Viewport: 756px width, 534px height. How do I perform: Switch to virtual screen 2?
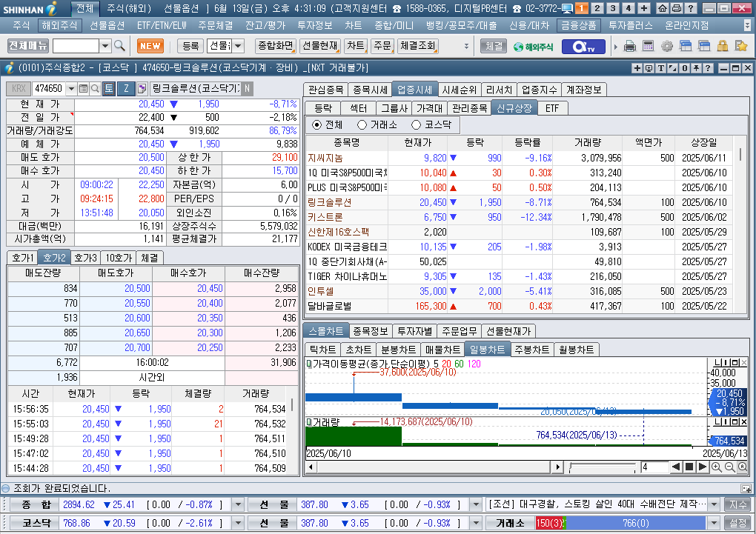pyautogui.click(x=597, y=8)
